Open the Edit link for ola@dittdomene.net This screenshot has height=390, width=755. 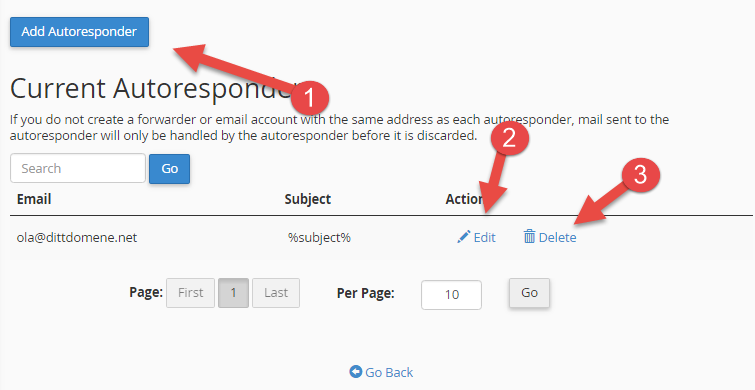pyautogui.click(x=484, y=237)
